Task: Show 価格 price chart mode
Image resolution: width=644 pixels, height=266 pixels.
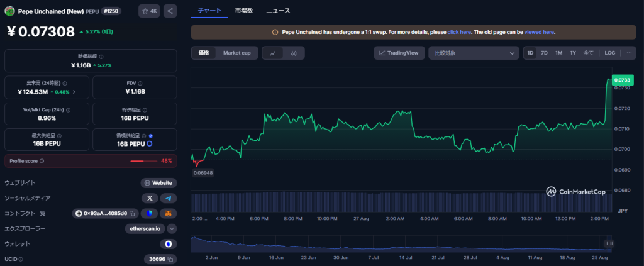Action: tap(204, 53)
